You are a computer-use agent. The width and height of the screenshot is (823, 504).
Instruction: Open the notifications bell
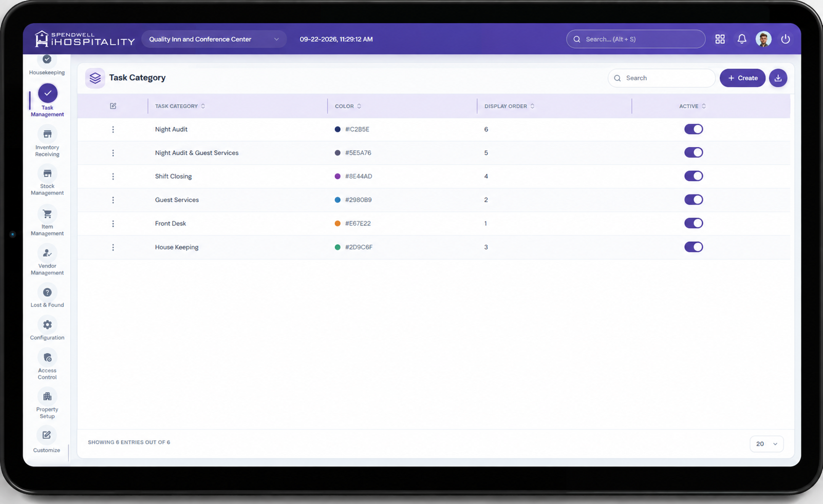[x=742, y=39]
